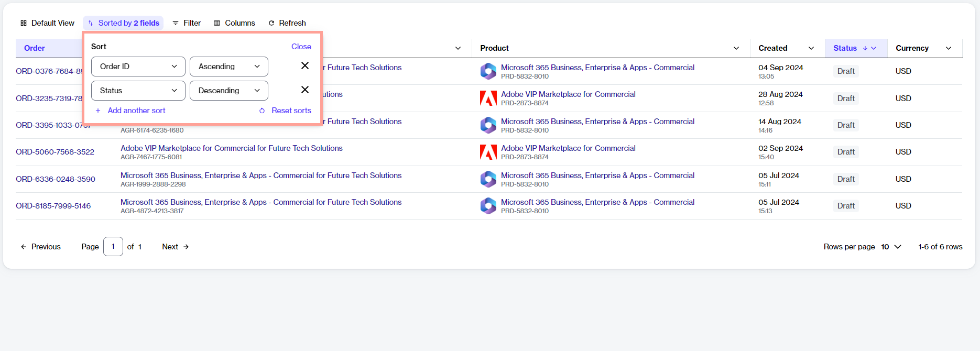
Task: Expand the Product column header chevron
Action: click(x=736, y=48)
